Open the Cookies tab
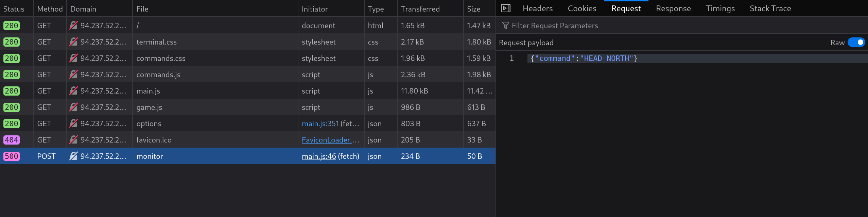The image size is (868, 217). click(582, 9)
